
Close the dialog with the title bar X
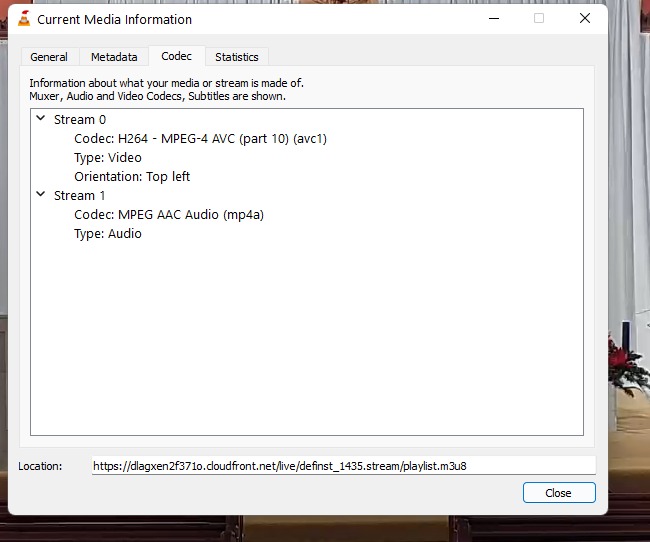coord(585,19)
